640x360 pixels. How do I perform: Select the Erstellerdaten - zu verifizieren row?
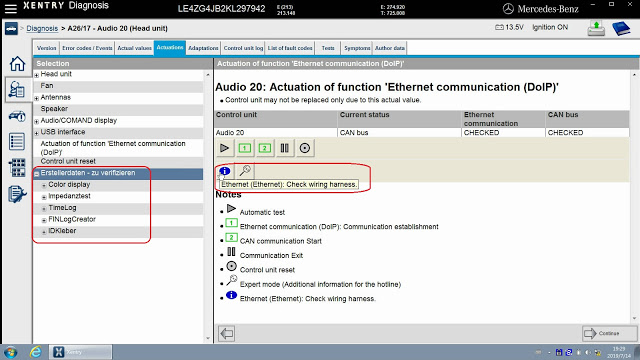pos(118,173)
